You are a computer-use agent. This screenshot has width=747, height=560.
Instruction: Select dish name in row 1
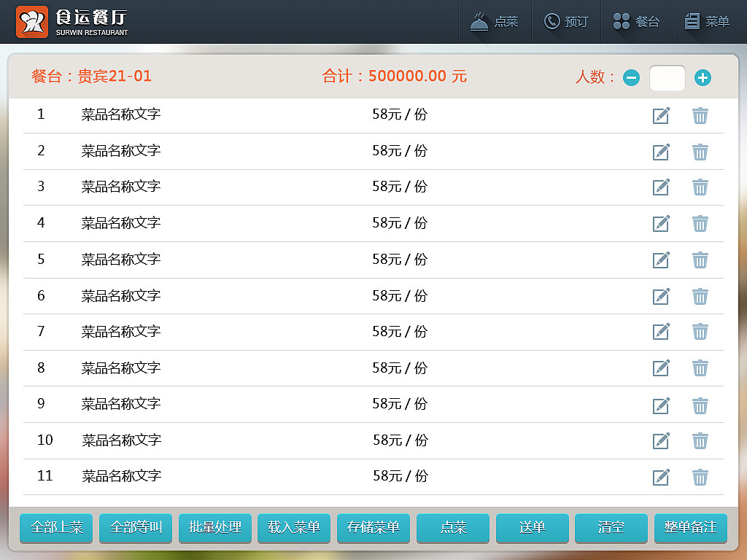121,114
